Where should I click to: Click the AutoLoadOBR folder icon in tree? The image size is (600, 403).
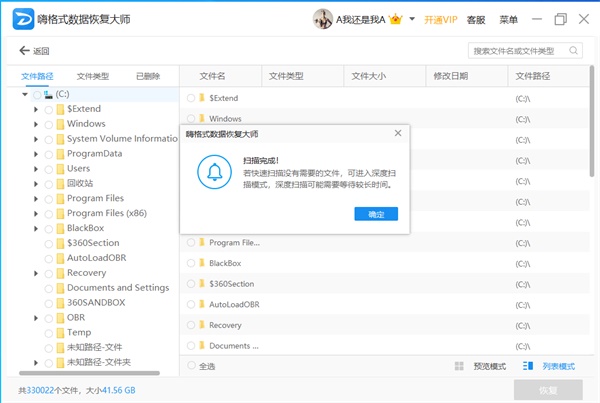pyautogui.click(x=60, y=258)
